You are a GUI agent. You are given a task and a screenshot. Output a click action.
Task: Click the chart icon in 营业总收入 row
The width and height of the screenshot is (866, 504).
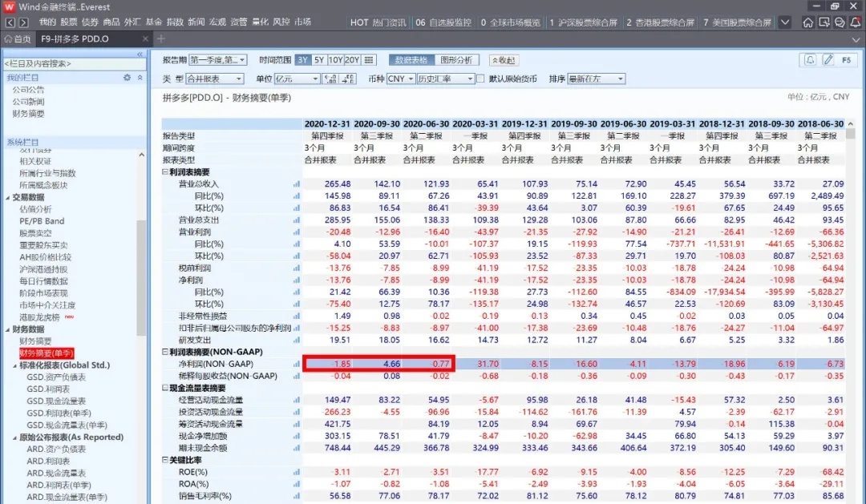click(297, 184)
